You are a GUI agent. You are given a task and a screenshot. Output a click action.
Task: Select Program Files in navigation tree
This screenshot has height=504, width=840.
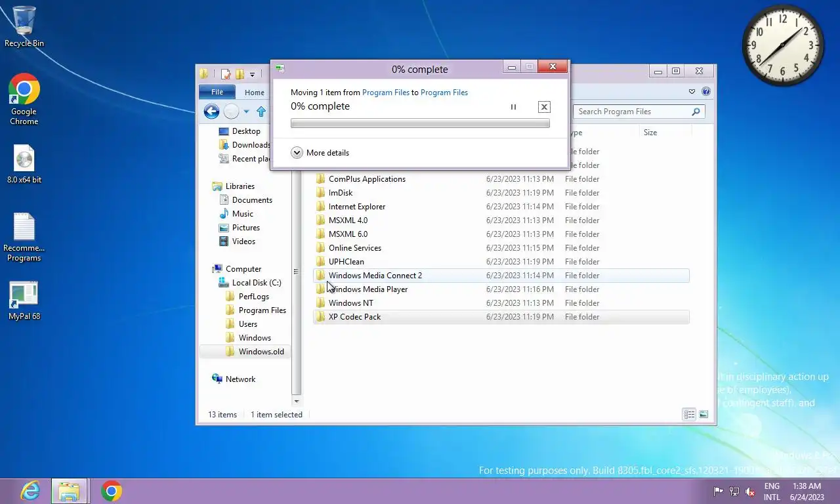click(255, 310)
